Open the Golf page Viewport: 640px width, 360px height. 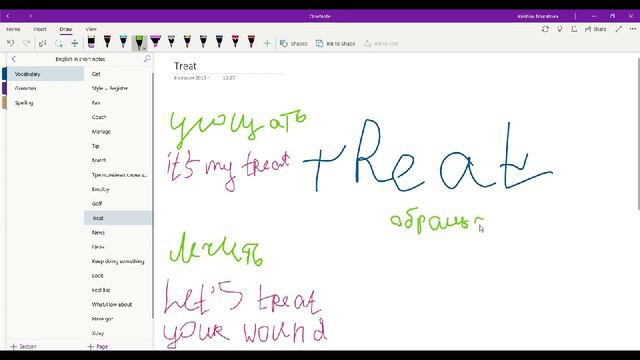(118, 203)
